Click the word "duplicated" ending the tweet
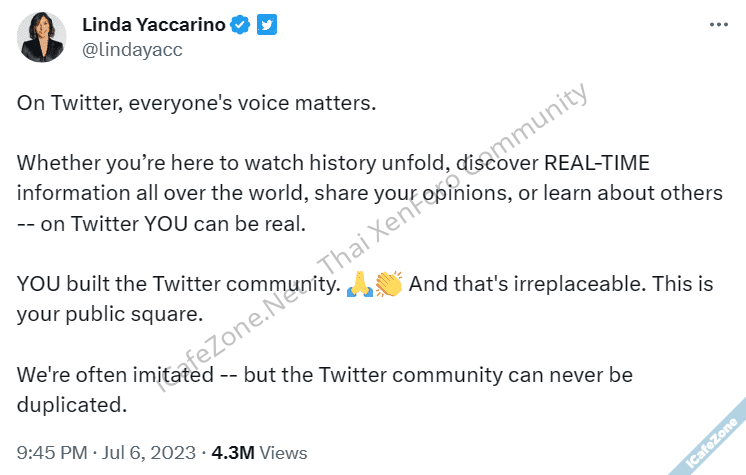The height and width of the screenshot is (475, 746). [73, 406]
